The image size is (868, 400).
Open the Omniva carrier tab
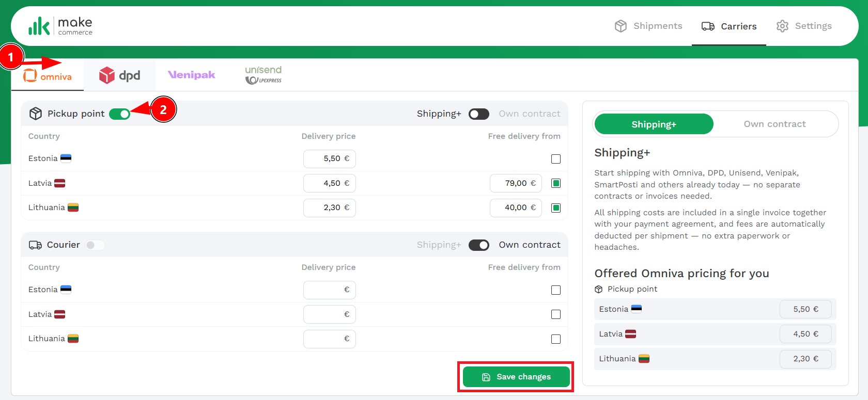[x=48, y=76]
